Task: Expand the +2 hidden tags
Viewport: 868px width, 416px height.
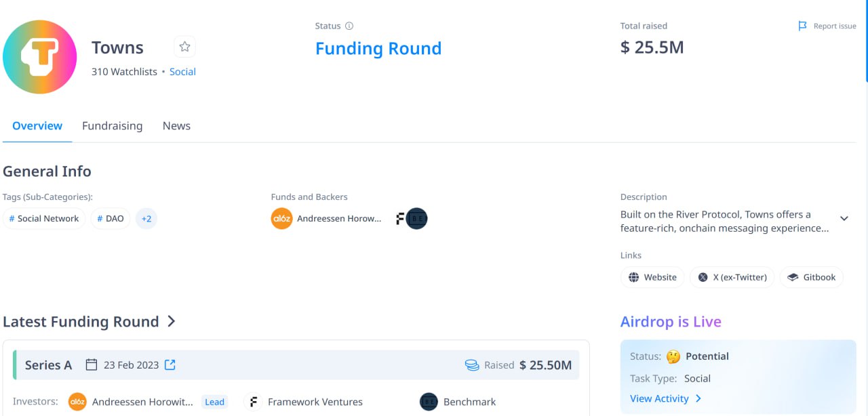Action: 146,219
